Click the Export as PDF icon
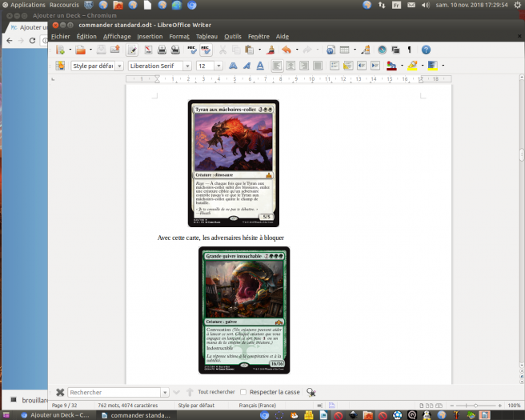Image resolution: width=525 pixels, height=420 pixels. coord(150,50)
